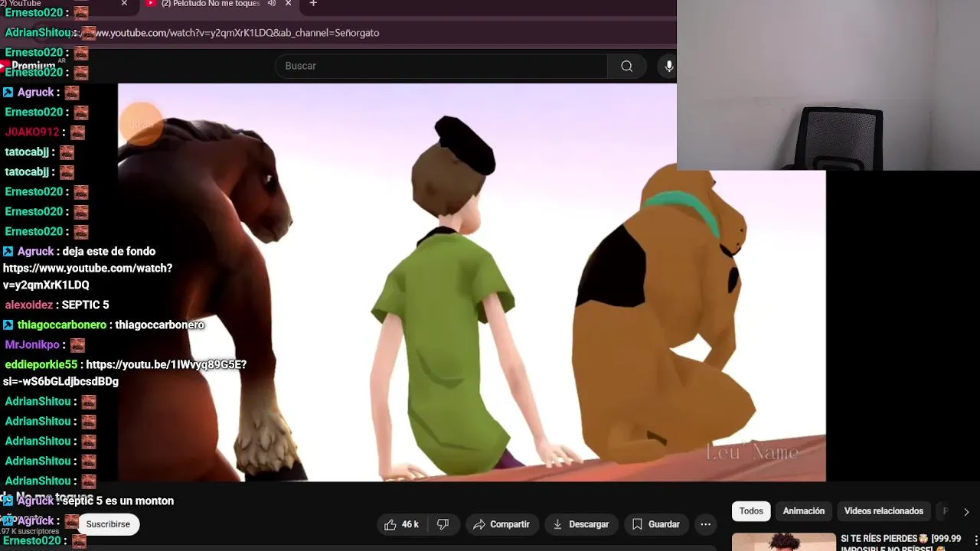This screenshot has width=980, height=551.
Task: Activate voice search microphone icon
Action: click(x=668, y=66)
